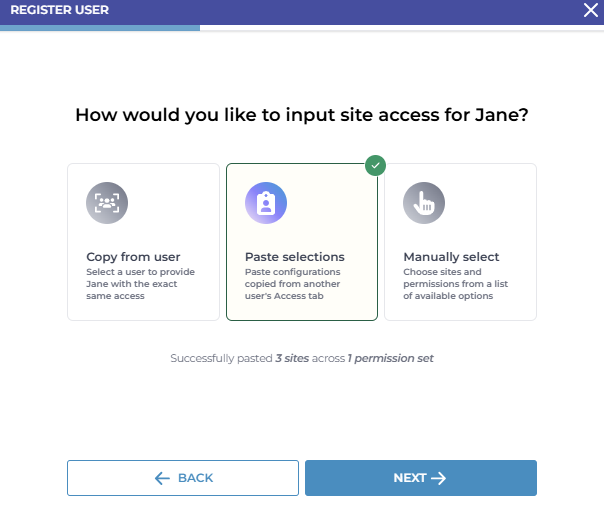
Task: Click the Manually select pointing hand icon
Action: tap(424, 203)
